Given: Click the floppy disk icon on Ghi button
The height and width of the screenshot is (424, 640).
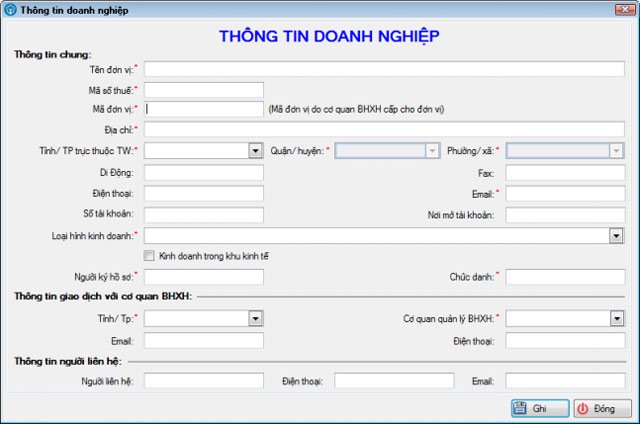Looking at the screenshot, I should [x=520, y=408].
